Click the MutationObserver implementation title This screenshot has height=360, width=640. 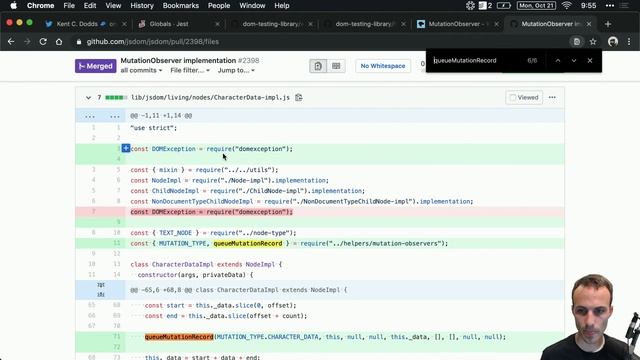point(178,60)
